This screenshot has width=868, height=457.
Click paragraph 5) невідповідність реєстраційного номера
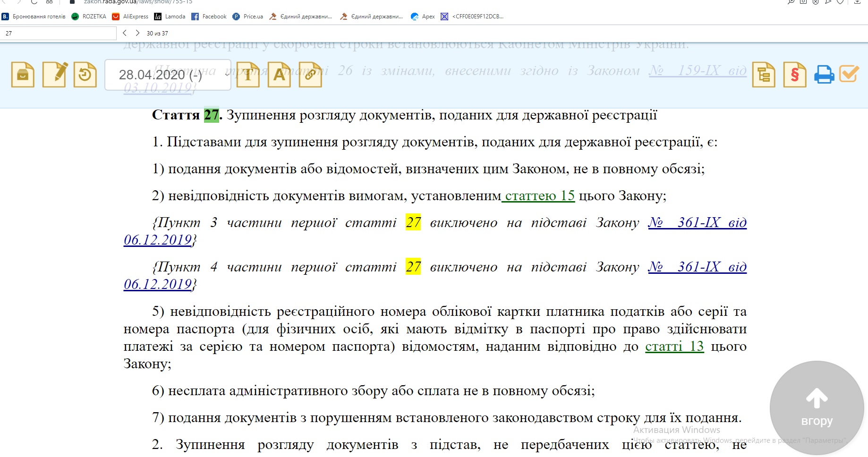(x=435, y=338)
